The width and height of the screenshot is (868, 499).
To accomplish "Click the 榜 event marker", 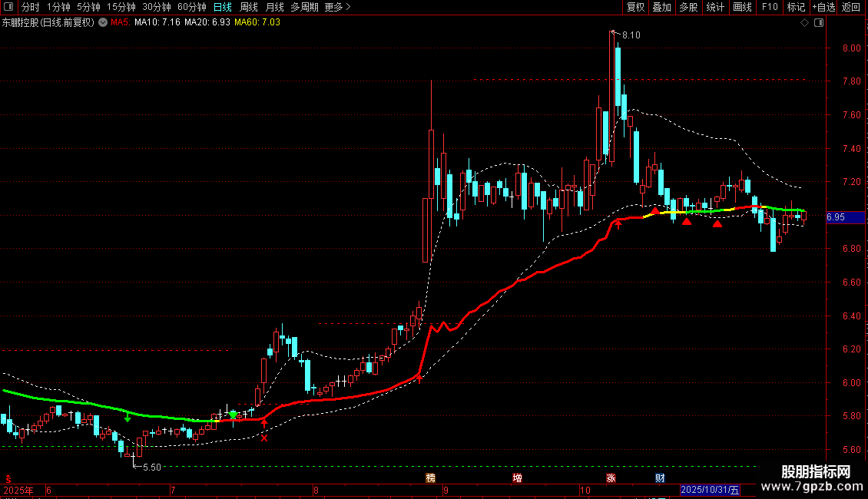I will pos(430,478).
